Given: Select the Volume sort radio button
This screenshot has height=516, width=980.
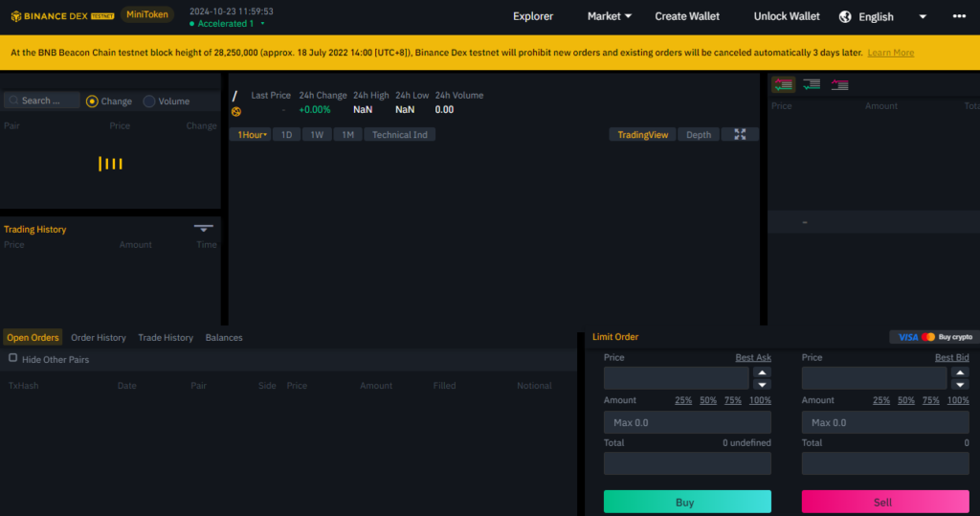Looking at the screenshot, I should [148, 101].
